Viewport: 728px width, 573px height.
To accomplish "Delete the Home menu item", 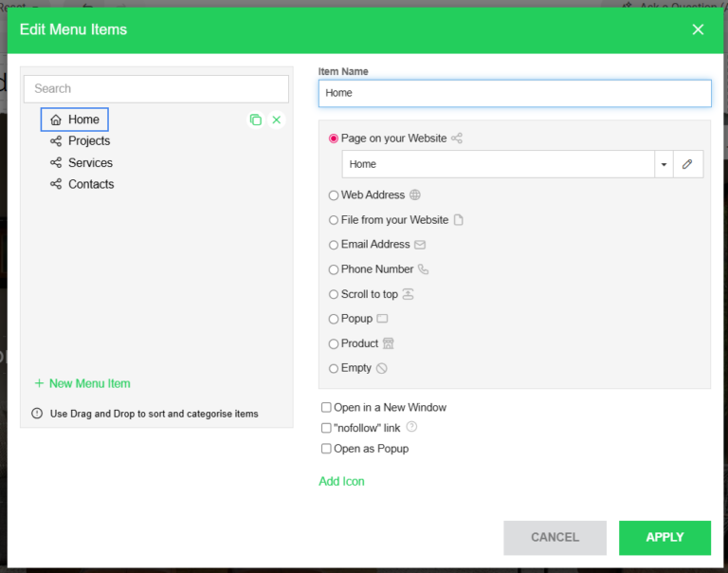I will click(x=276, y=120).
